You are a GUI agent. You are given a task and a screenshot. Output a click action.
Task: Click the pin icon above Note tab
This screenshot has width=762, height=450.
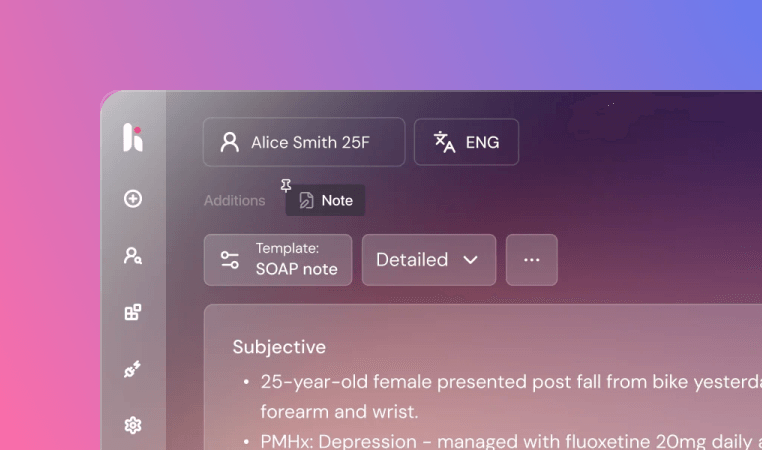pyautogui.click(x=286, y=185)
